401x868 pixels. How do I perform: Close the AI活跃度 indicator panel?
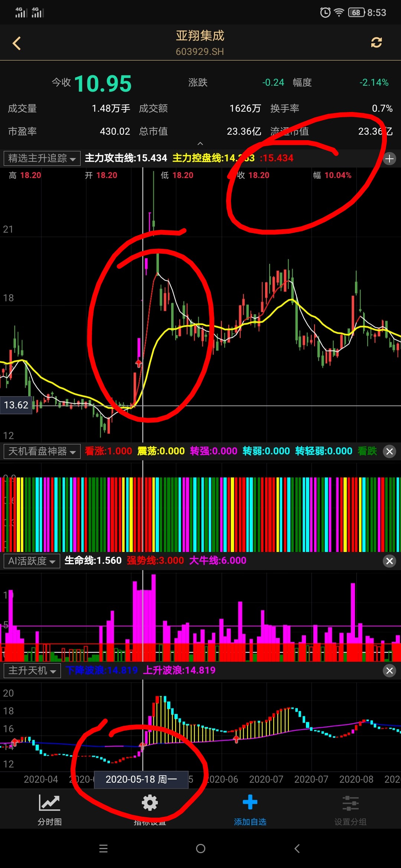coord(389,561)
